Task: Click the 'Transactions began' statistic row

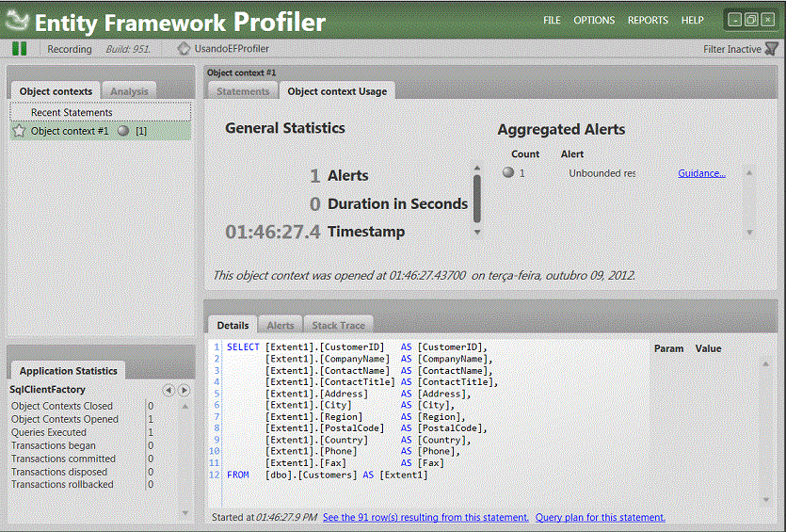Action: pos(82,445)
